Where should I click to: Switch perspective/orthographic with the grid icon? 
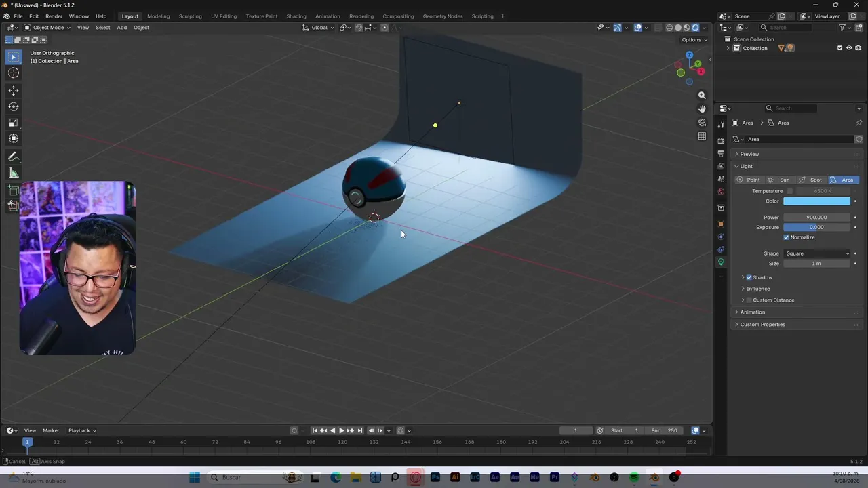702,136
